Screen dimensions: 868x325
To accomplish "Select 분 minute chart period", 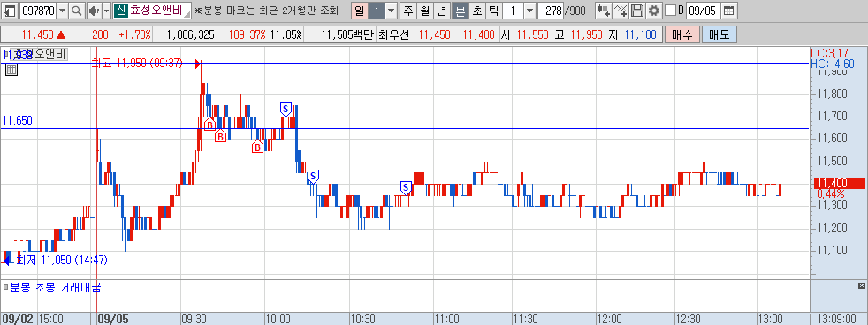I will pyautogui.click(x=460, y=10).
